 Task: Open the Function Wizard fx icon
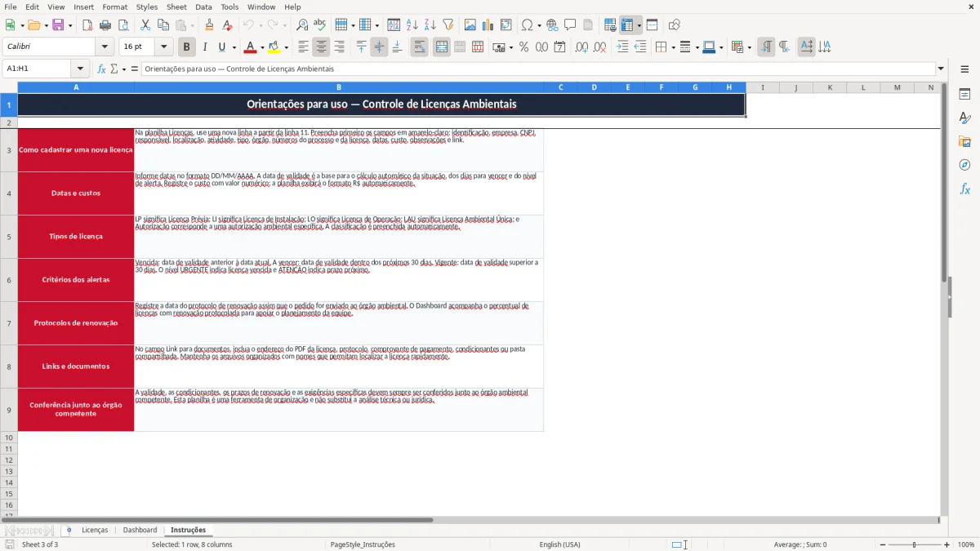(x=102, y=69)
